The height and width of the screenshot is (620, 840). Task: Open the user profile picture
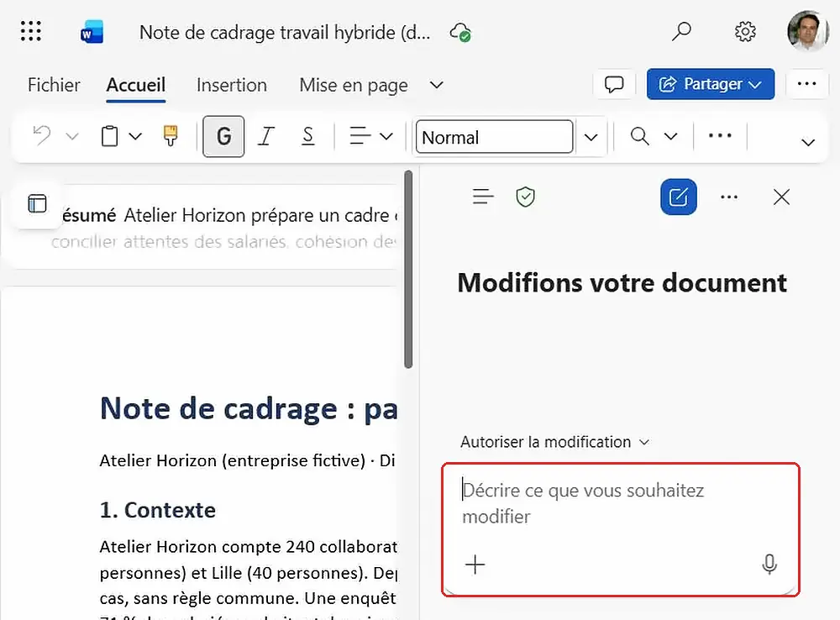[808, 31]
